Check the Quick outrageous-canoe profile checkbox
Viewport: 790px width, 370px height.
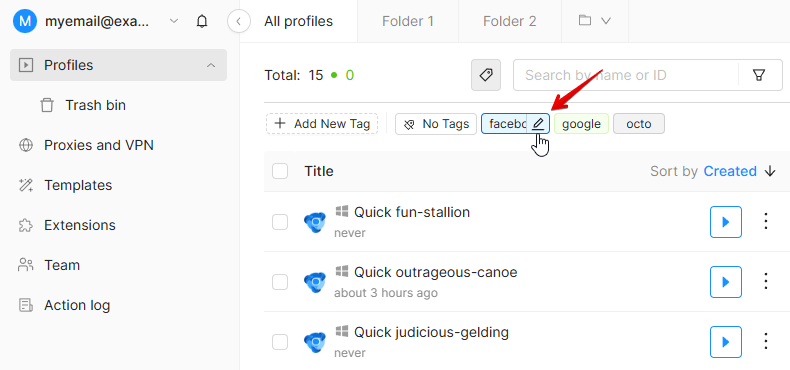[280, 282]
